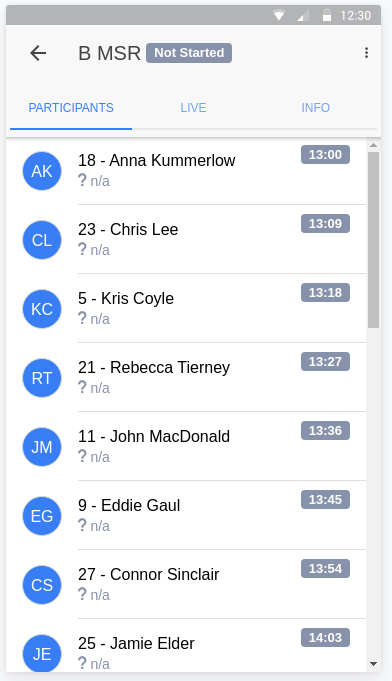Click the 13:45 time badge for Eddie Gaul
Screen dimensions: 392x681
click(325, 499)
